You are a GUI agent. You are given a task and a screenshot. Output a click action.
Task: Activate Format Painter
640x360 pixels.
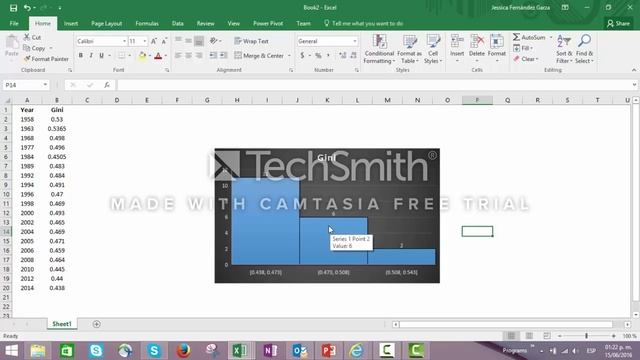[46, 59]
